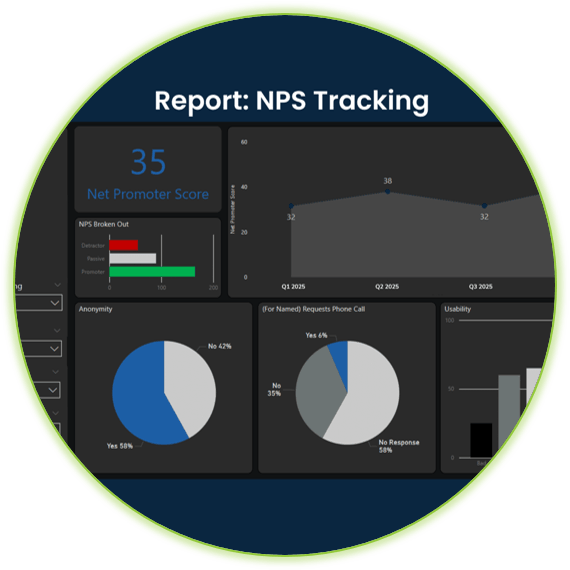This screenshot has height=570, width=570.
Task: Select the "Net Promoter Score" card label
Action: click(x=148, y=194)
